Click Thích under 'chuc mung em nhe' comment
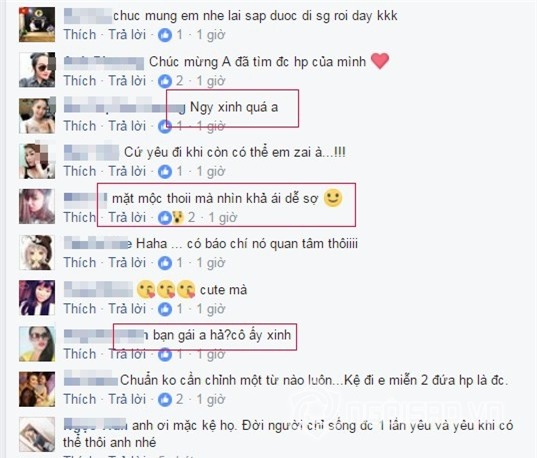Image resolution: width=537 pixels, height=458 pixels. pyautogui.click(x=80, y=35)
